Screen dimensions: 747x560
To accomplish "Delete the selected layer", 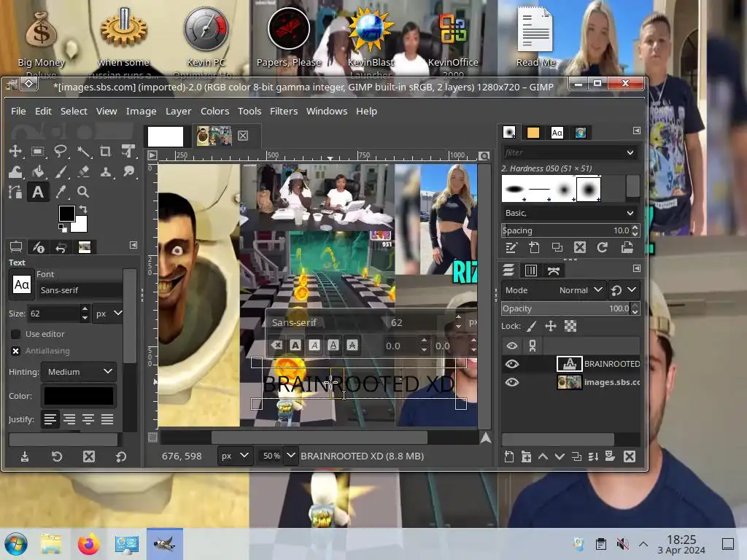I will (x=630, y=456).
